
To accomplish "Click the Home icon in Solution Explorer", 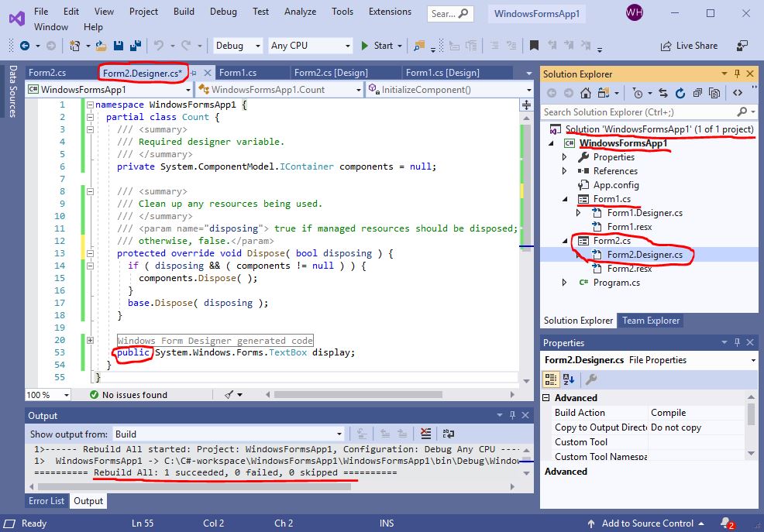I will (x=585, y=93).
